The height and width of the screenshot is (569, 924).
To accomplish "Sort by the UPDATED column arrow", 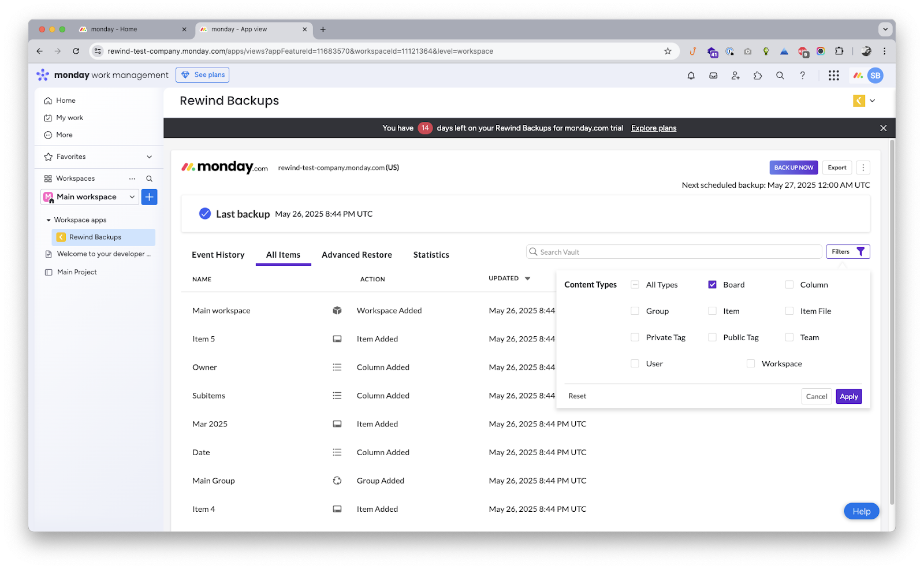I will pos(527,278).
